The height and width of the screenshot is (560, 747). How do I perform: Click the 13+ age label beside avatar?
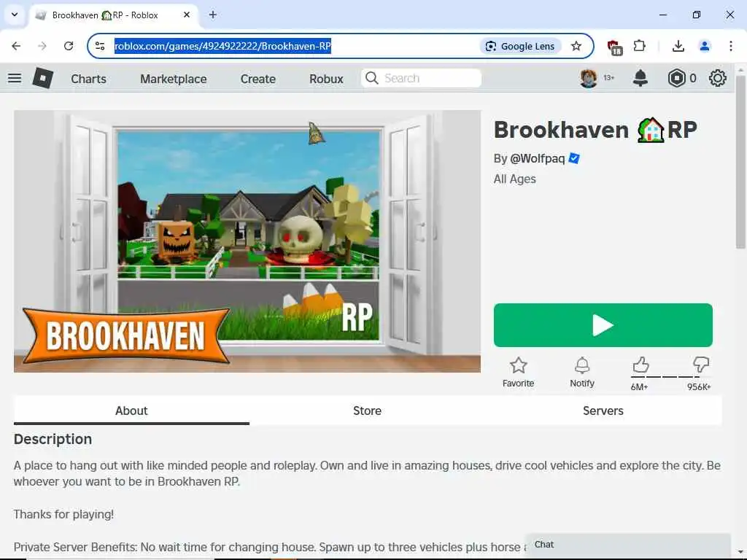click(x=609, y=77)
